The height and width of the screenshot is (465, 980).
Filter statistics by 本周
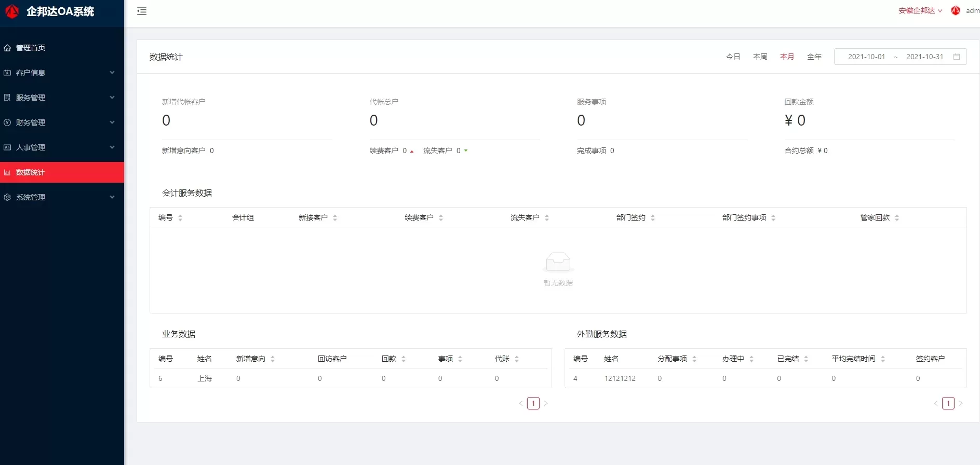(x=760, y=57)
